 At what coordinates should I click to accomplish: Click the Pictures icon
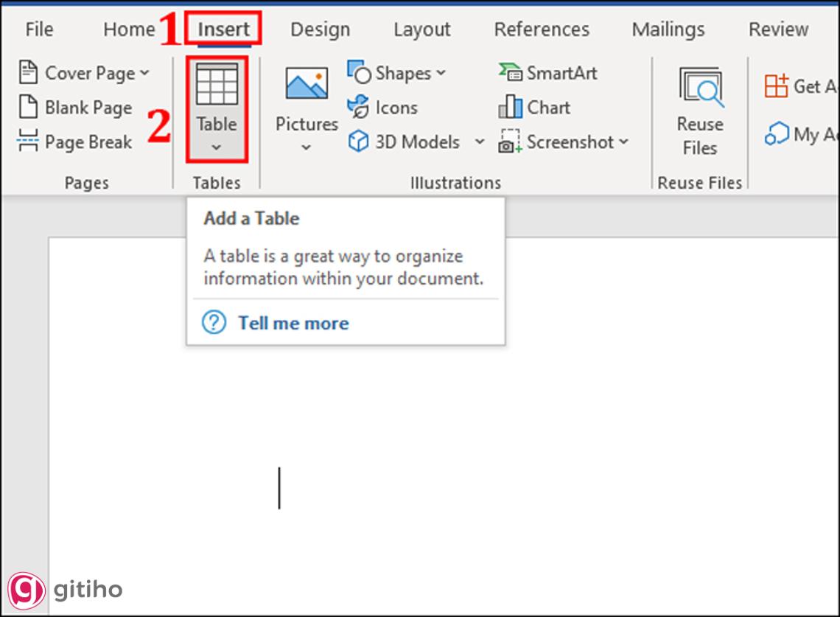point(307,86)
